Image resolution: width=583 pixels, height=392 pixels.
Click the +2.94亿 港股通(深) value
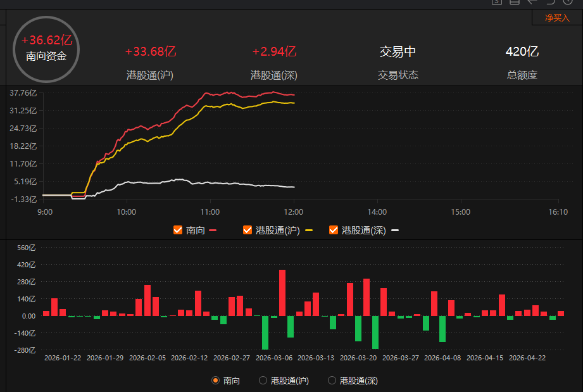[274, 52]
